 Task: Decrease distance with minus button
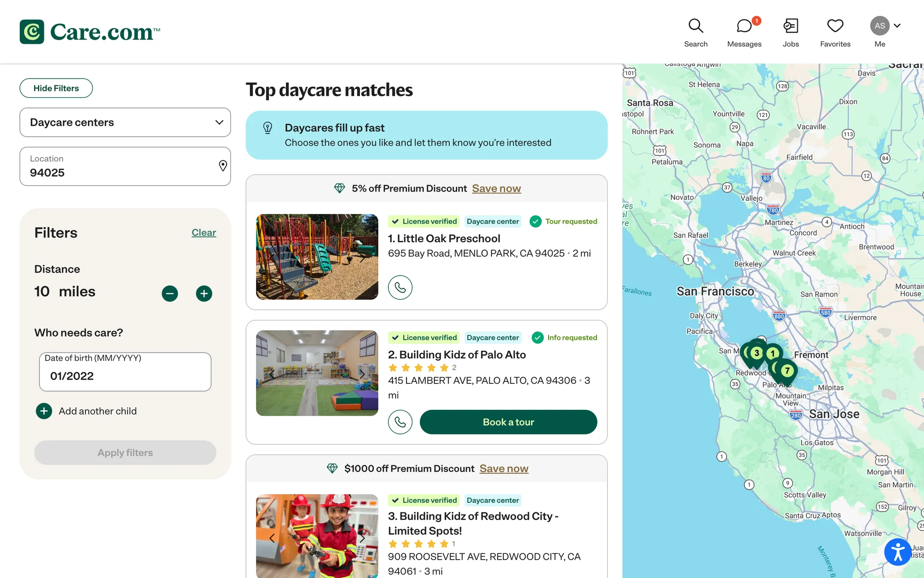(170, 293)
